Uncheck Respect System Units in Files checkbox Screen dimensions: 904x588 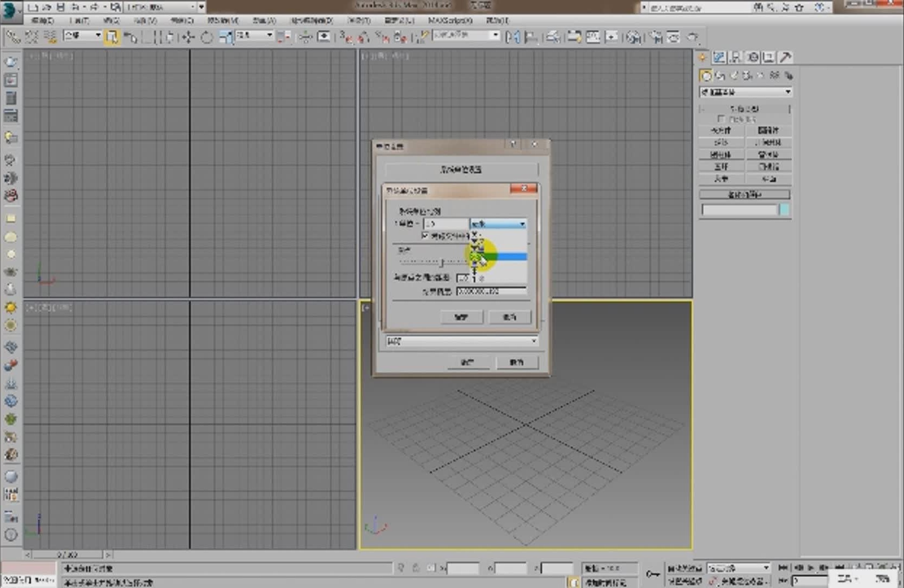(425, 236)
